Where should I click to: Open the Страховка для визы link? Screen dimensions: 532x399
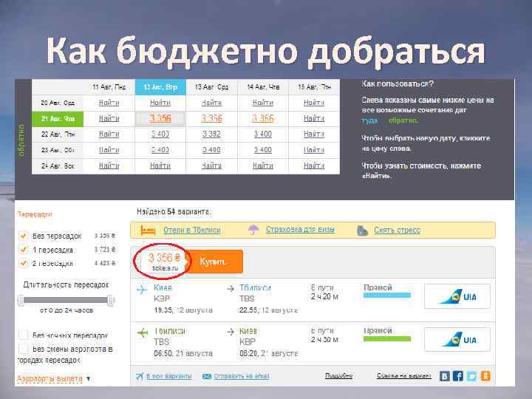coord(300,230)
